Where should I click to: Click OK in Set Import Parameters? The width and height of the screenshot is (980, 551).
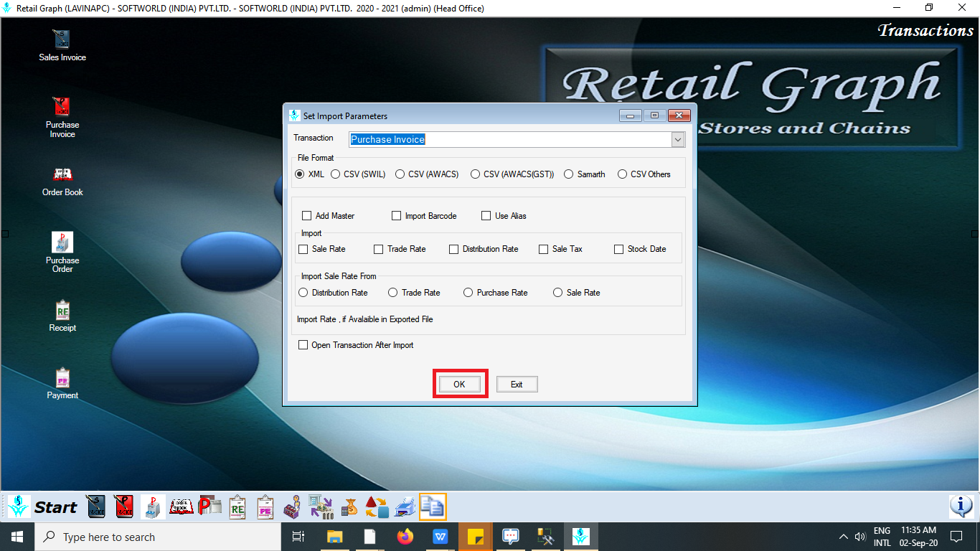click(x=459, y=385)
